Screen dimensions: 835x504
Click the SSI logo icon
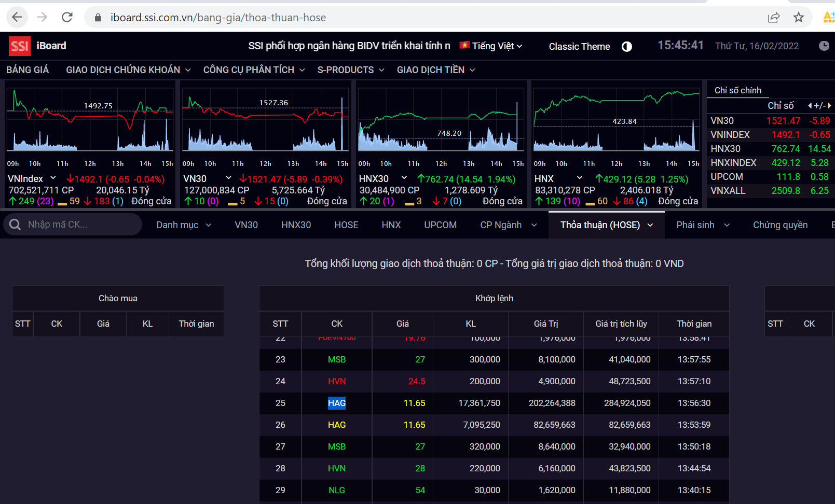coord(20,46)
